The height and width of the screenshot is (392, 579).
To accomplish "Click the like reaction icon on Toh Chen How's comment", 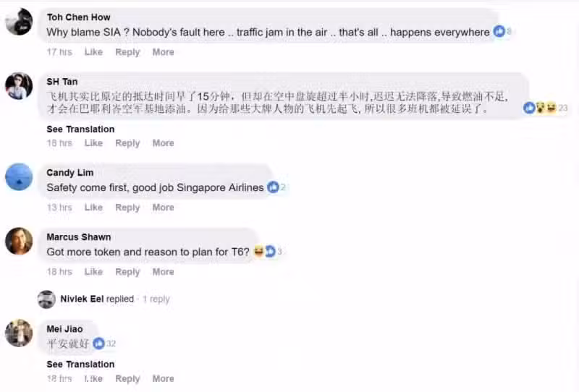I will tap(499, 31).
